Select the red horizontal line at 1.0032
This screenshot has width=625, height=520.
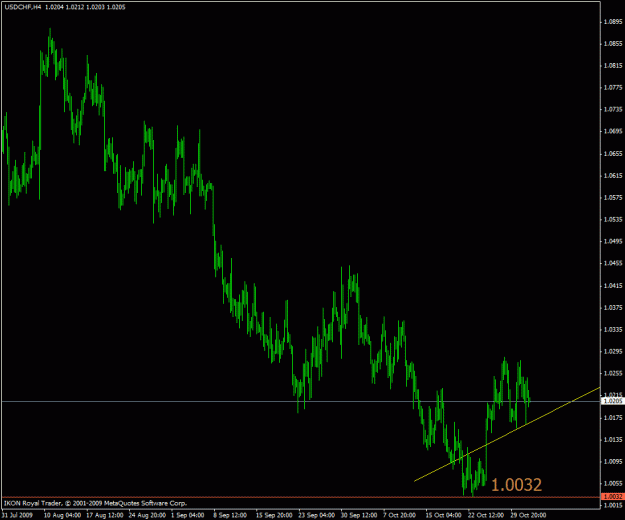coord(301,497)
